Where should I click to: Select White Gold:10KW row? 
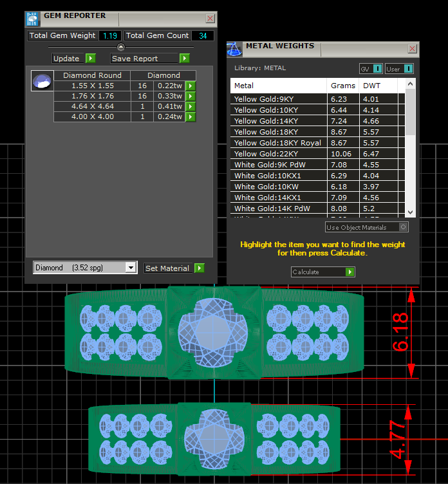(278, 187)
